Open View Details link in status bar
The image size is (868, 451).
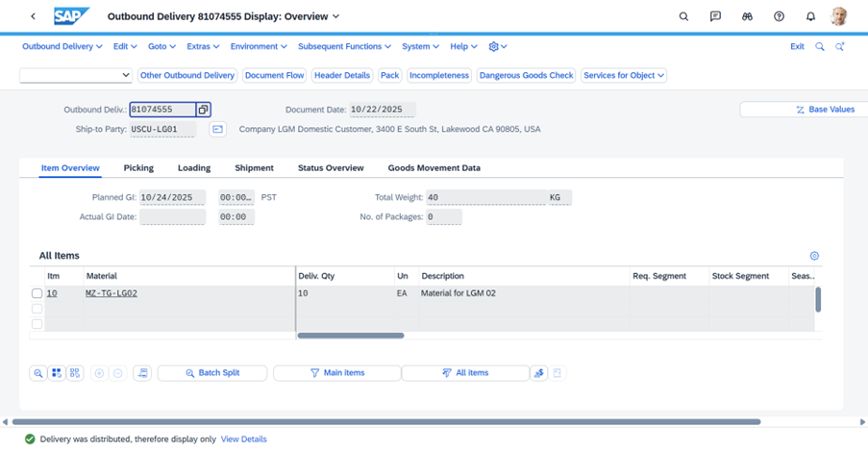[243, 438]
